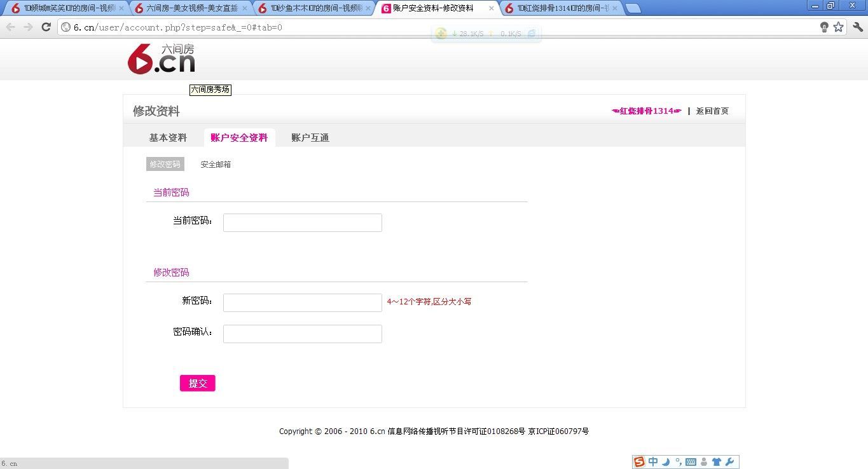The width and height of the screenshot is (868, 469).
Task: Open the browser wrench menu
Action: coord(858,27)
